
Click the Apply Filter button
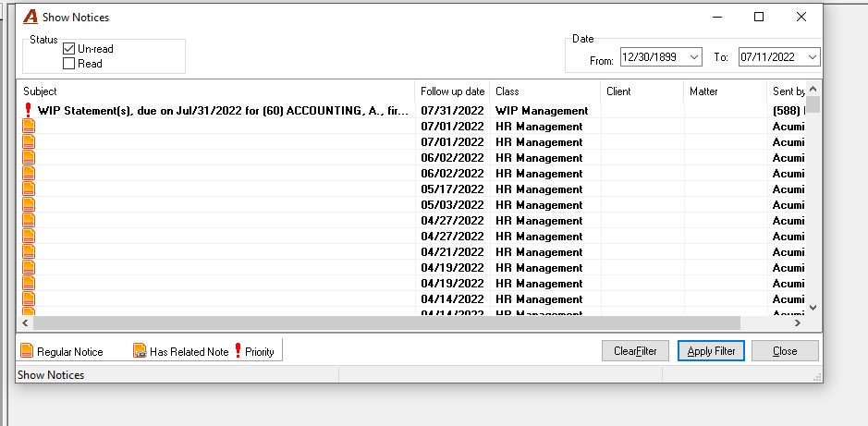[711, 351]
